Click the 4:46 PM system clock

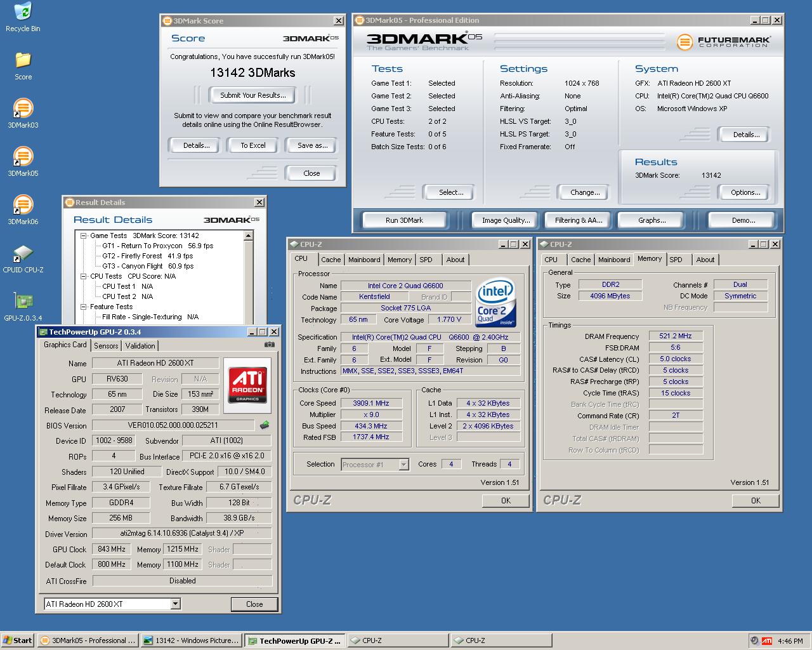790,641
